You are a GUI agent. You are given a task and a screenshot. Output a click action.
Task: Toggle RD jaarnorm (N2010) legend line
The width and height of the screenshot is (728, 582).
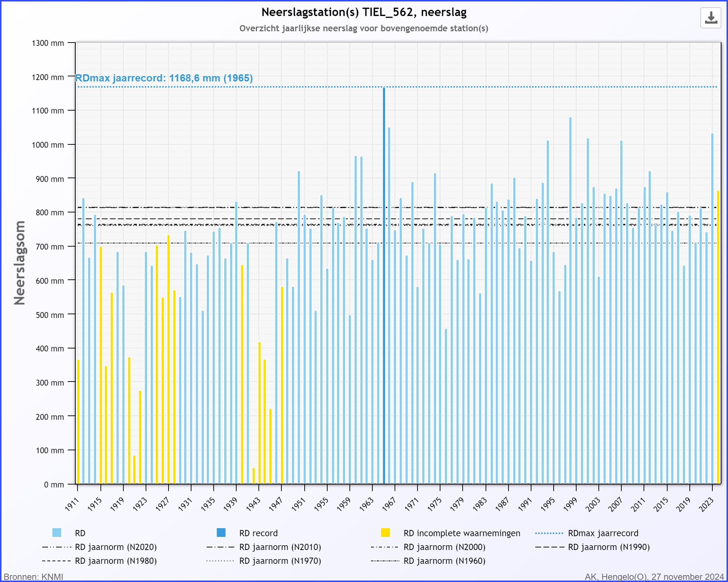coord(280,547)
